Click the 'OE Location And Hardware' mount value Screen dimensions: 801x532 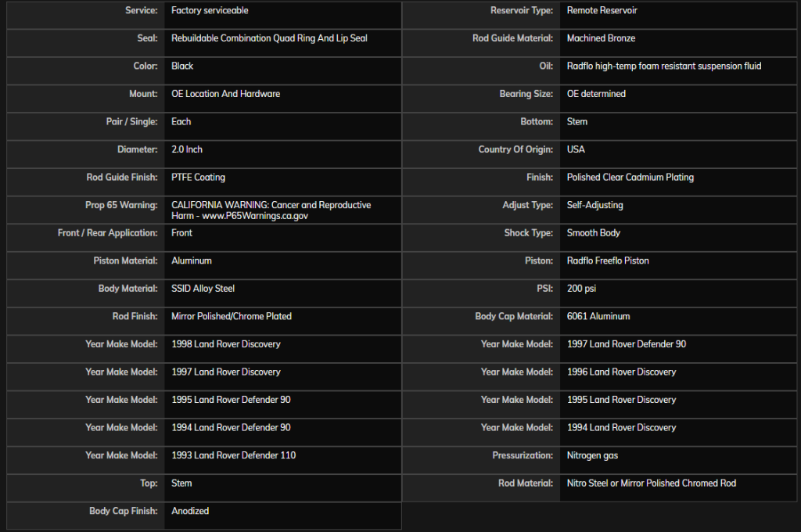[x=225, y=94]
